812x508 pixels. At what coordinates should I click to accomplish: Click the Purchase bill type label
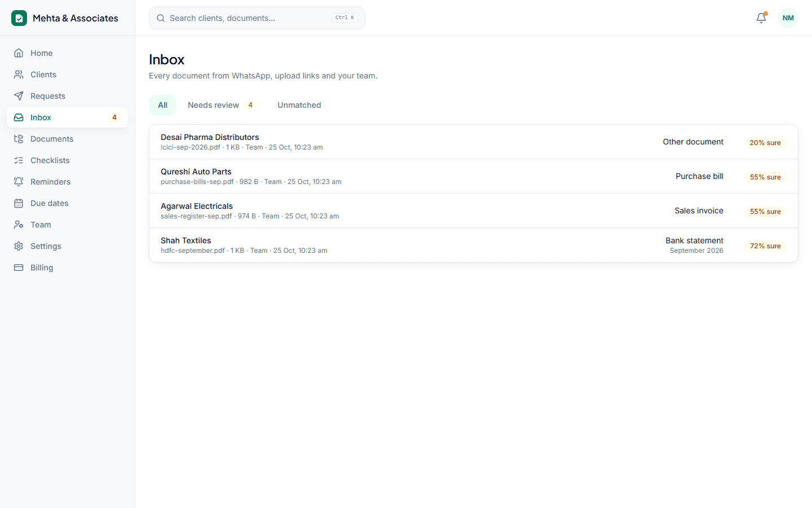(699, 176)
